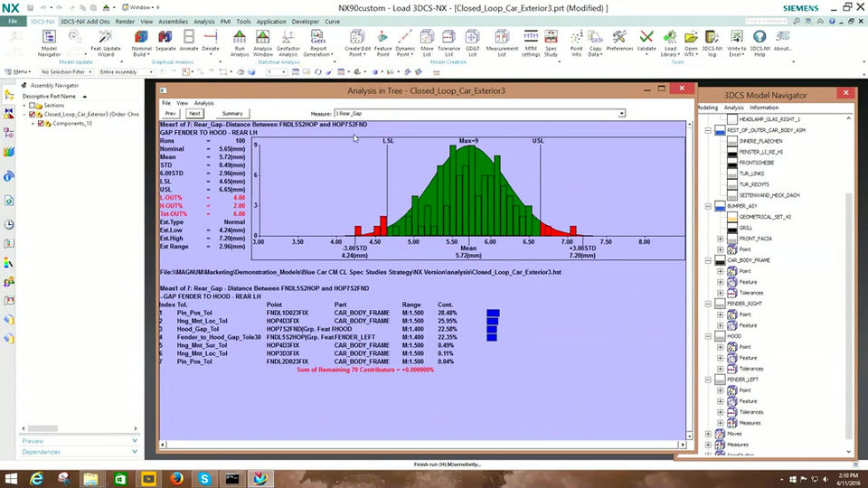Open the View menu in Analysis in Tree window
Image resolution: width=868 pixels, height=488 pixels.
[182, 103]
